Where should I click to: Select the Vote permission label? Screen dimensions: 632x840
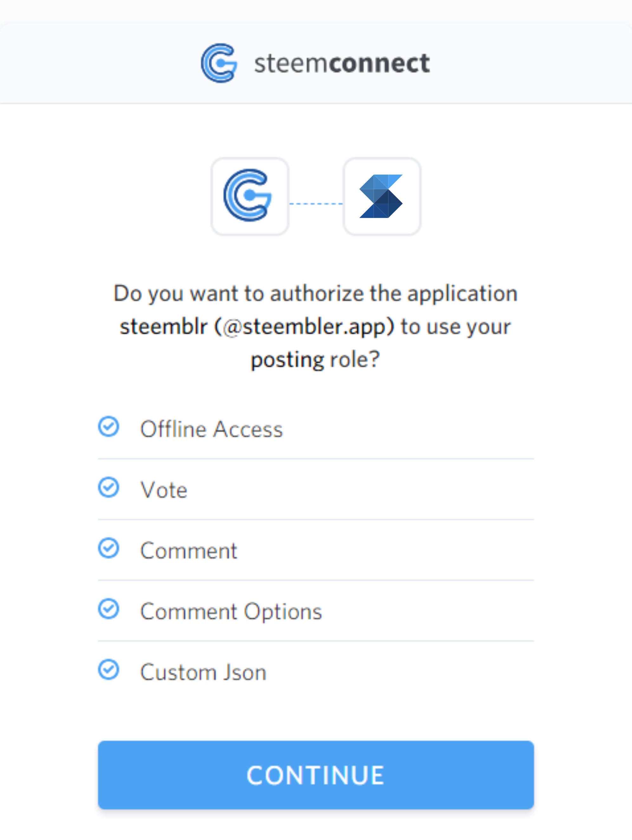point(164,490)
